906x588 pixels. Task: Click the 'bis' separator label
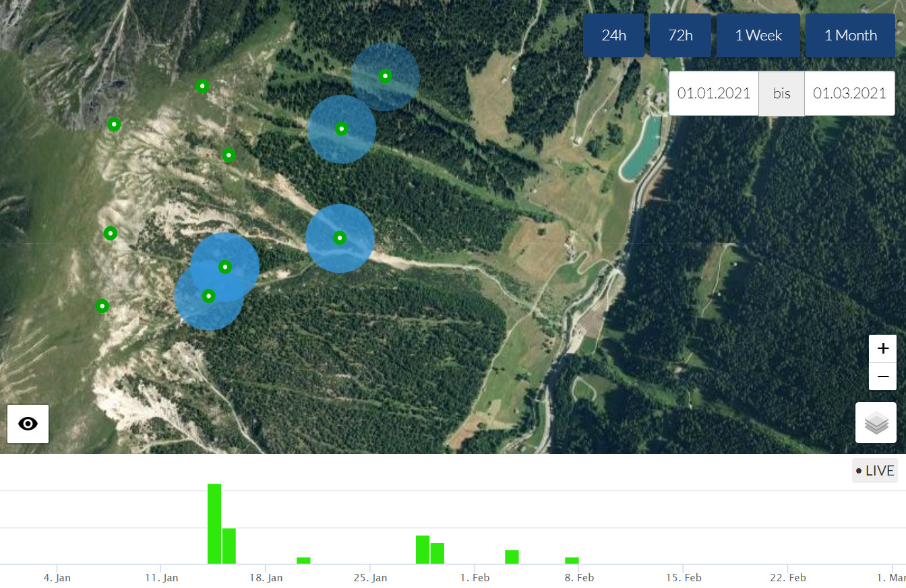pyautogui.click(x=782, y=94)
